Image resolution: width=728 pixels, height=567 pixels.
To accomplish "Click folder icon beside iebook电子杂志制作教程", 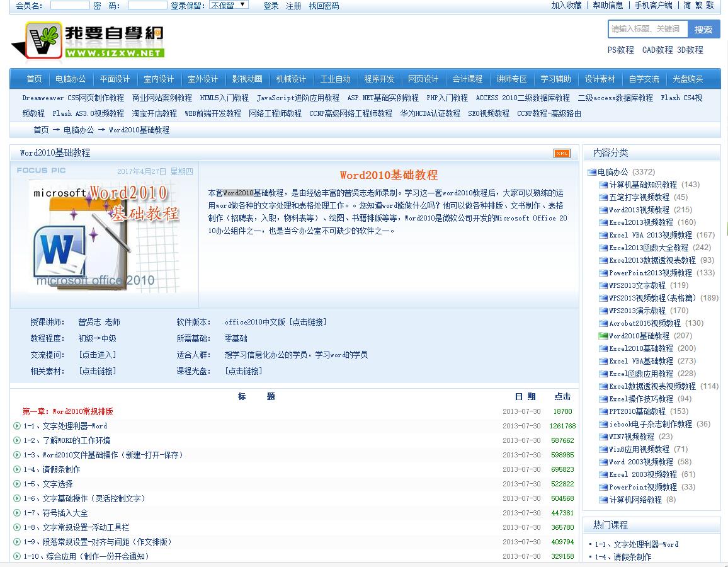I will pyautogui.click(x=603, y=424).
